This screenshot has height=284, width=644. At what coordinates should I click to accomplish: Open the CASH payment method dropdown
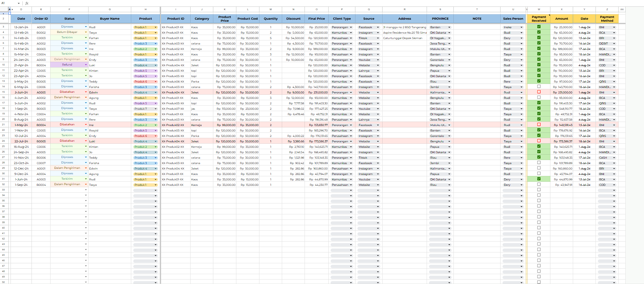614,158
